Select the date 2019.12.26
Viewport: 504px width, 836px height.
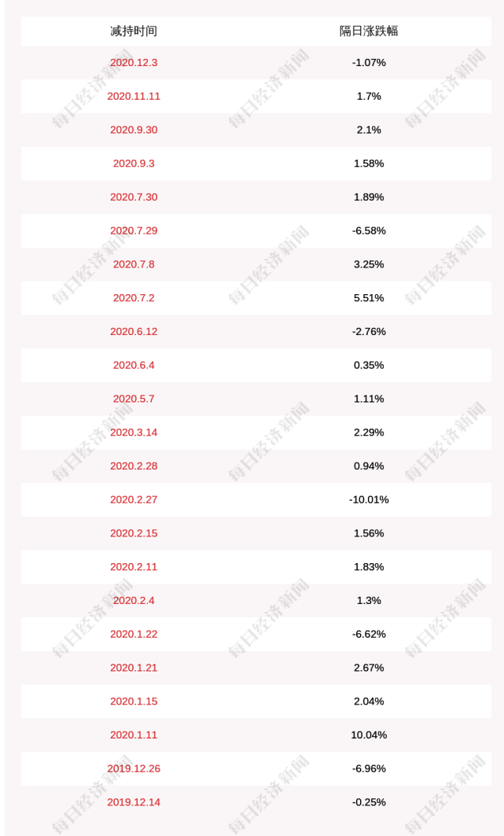tap(134, 768)
